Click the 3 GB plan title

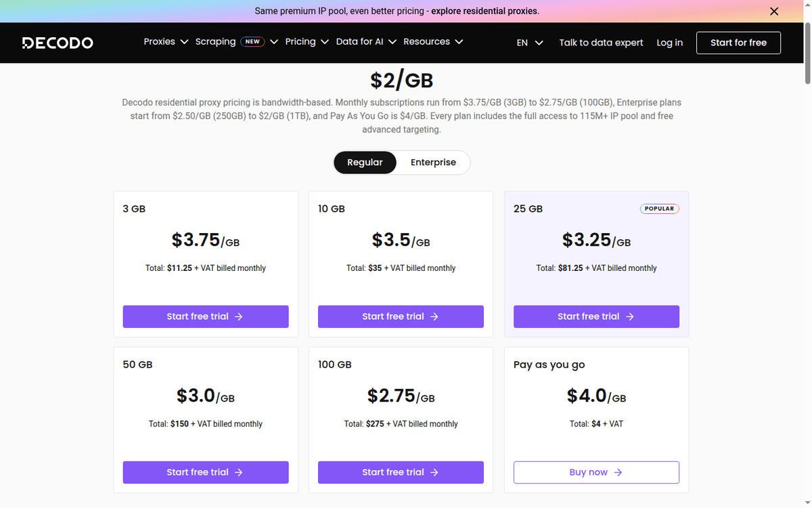pos(134,209)
